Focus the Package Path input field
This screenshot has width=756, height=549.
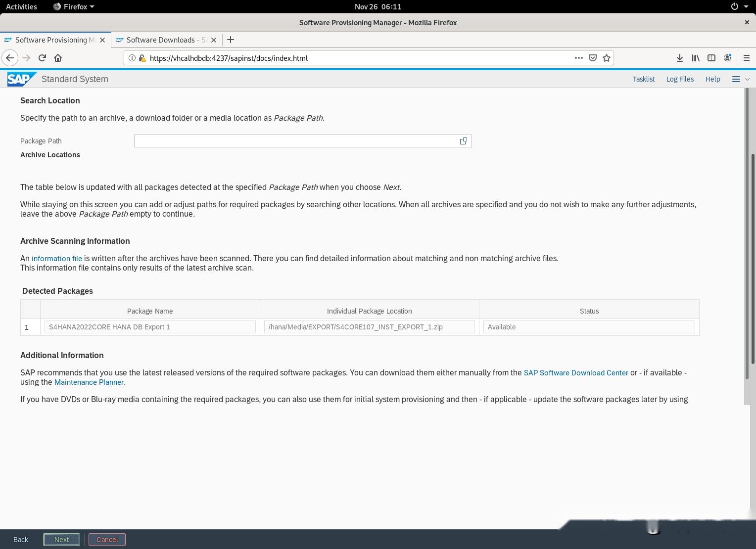[303, 141]
